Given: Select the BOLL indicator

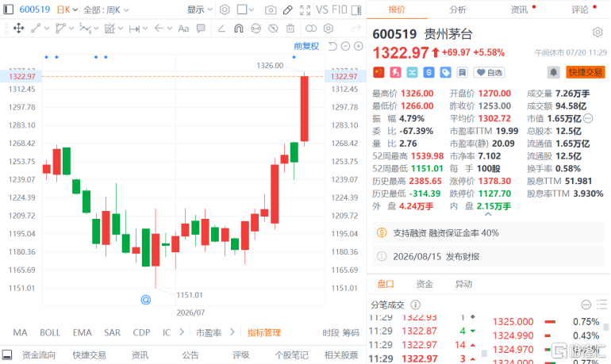Looking at the screenshot, I should click(x=50, y=332).
